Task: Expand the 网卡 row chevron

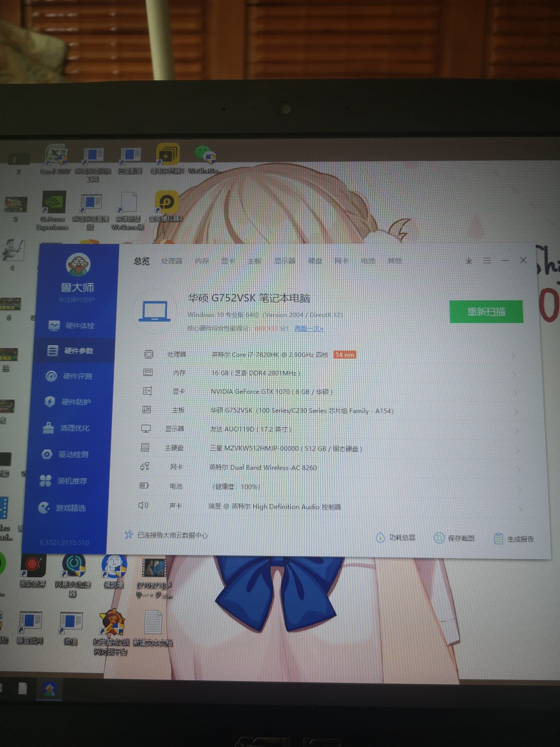Action: pos(519,470)
